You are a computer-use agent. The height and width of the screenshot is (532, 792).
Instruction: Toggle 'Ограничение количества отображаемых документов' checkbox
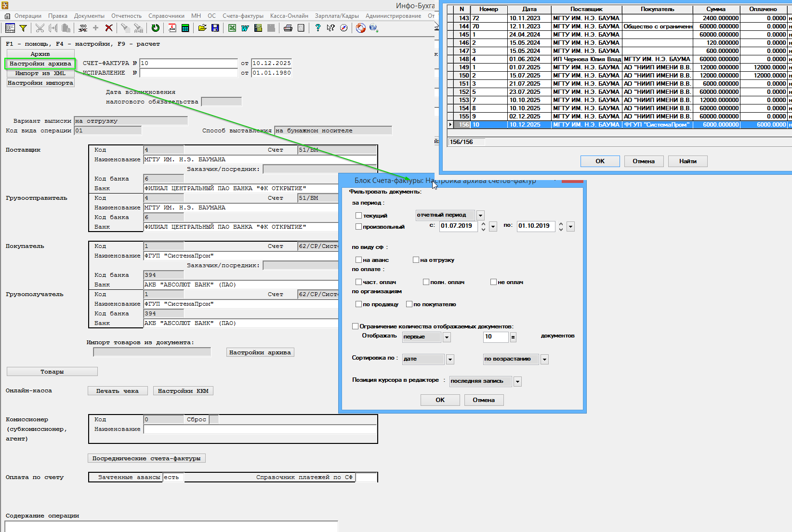coord(356,326)
